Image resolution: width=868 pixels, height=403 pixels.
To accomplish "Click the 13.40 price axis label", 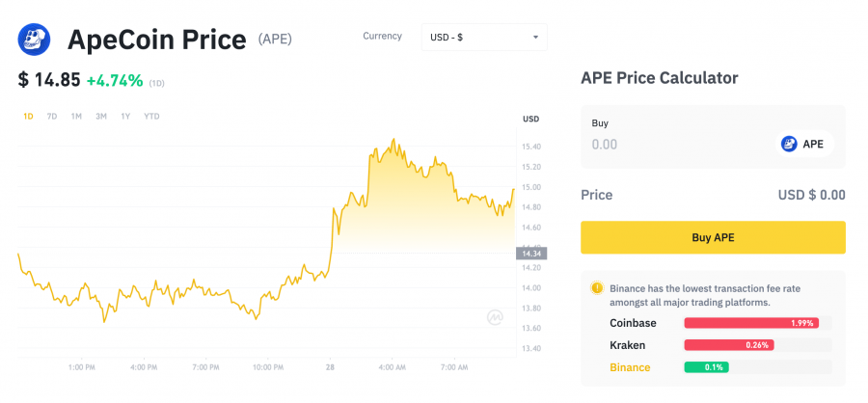I will click(x=530, y=348).
